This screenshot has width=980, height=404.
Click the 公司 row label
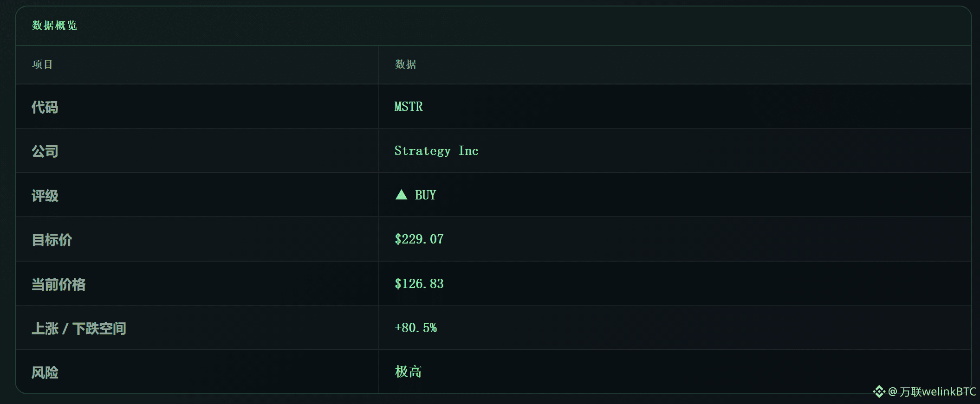(45, 151)
